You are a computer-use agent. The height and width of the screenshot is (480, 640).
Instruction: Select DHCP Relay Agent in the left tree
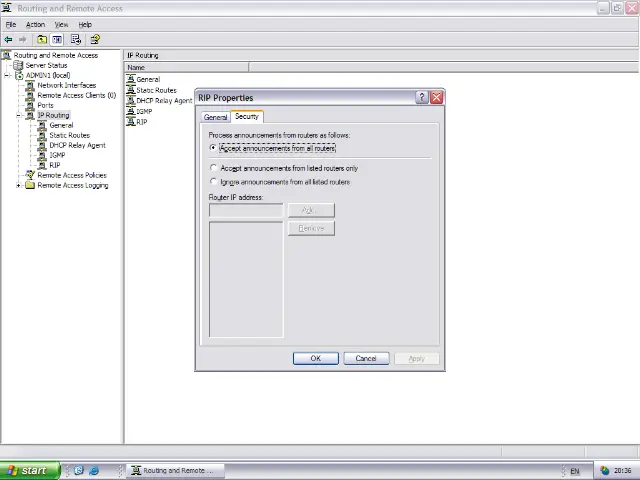(x=78, y=145)
